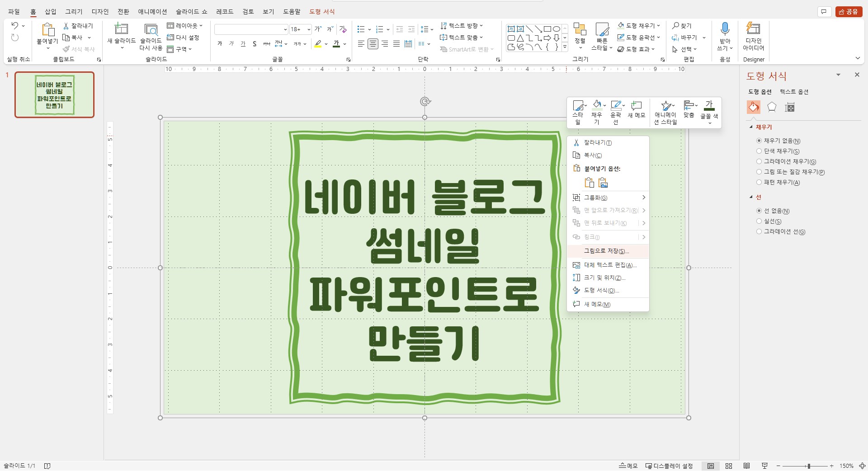The width and height of the screenshot is (868, 471).
Task: Click the Fill & Line paint bucket tab icon
Action: [753, 107]
